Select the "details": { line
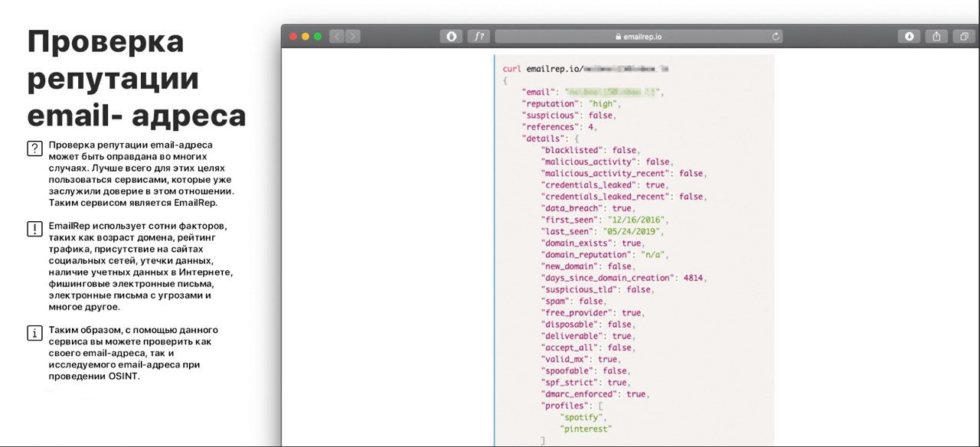980x447 pixels. [550, 139]
